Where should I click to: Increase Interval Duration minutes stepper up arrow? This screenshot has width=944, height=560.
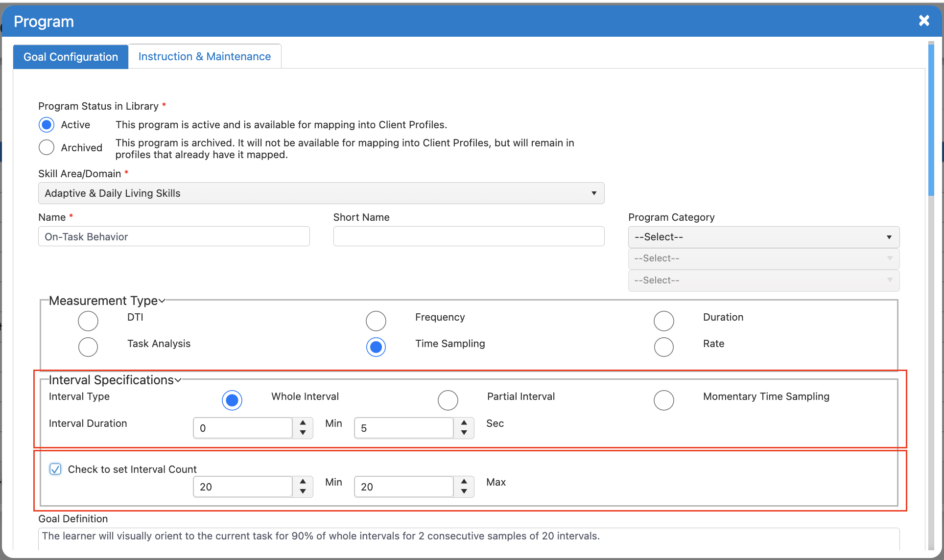303,423
